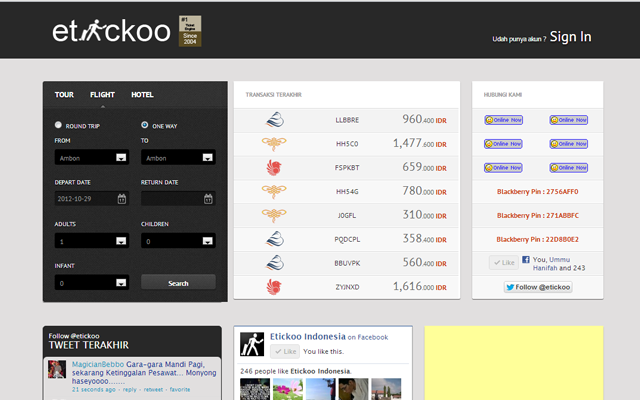This screenshot has height=400, width=640.
Task: Click the Sign In link
Action: [x=570, y=37]
